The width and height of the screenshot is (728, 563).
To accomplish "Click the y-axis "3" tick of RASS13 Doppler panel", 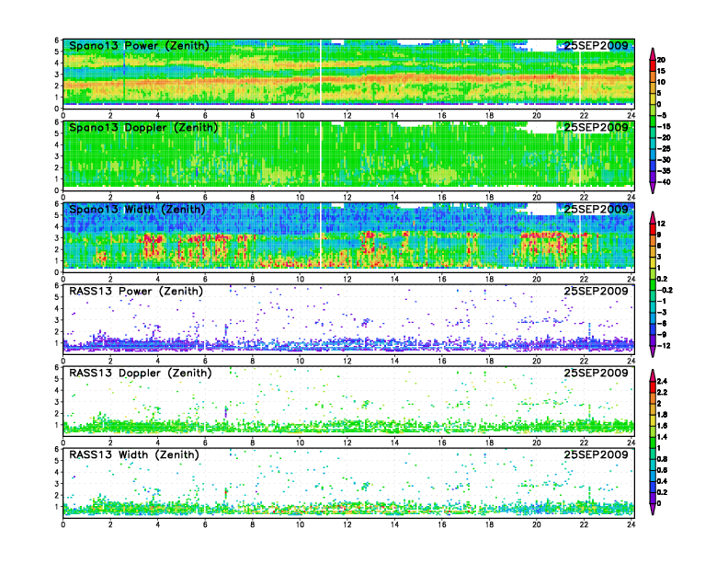I will point(57,402).
